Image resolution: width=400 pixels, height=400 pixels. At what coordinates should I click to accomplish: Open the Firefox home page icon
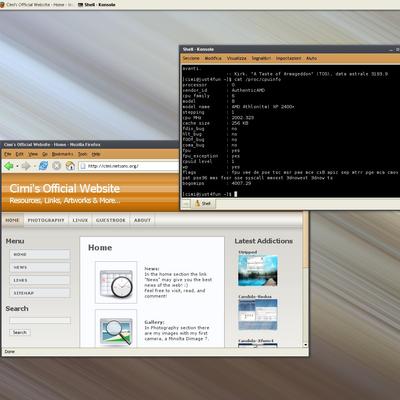click(70, 166)
